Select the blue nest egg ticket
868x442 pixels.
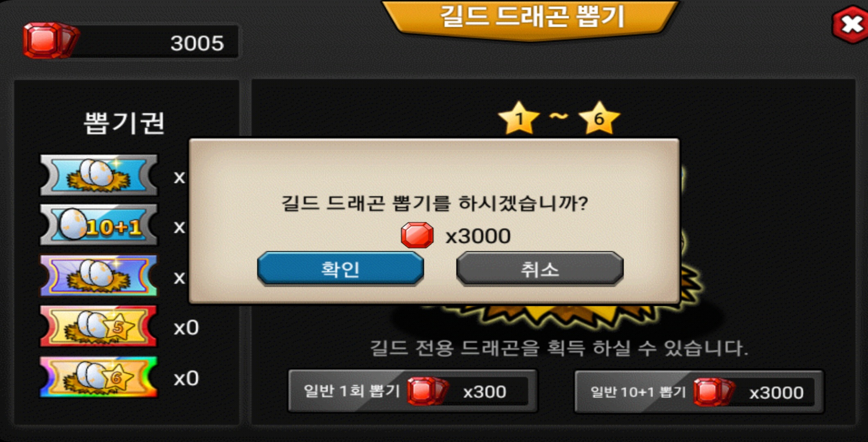click(x=99, y=175)
